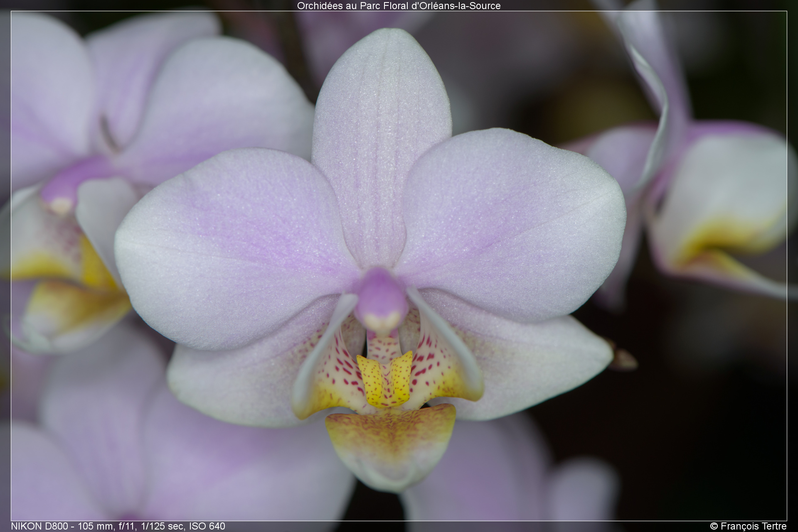
Task: Click the title "Orchidées au Parc Floral d'Orléans-la-Source"
Action: click(399, 6)
